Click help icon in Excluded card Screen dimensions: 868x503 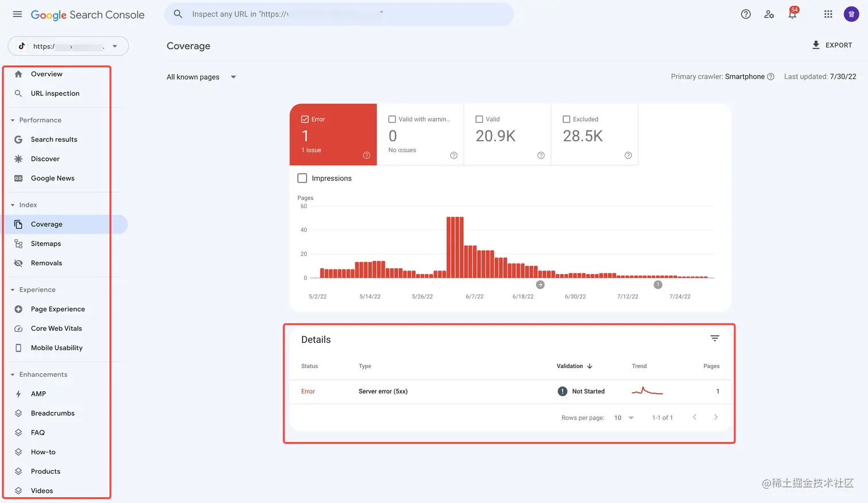628,156
